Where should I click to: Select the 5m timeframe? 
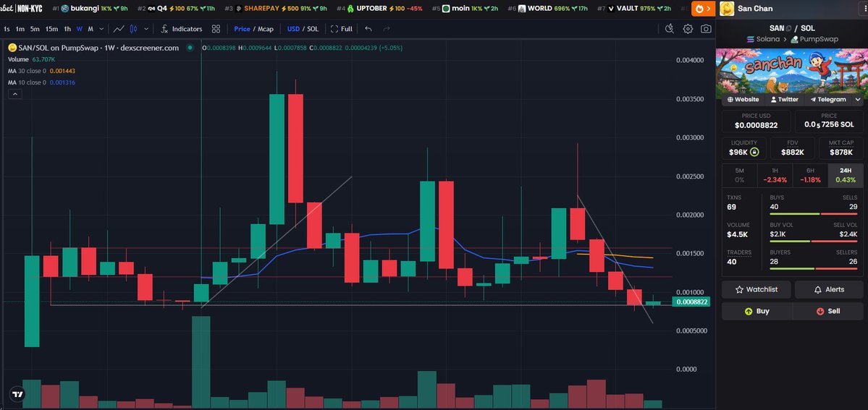(x=35, y=29)
